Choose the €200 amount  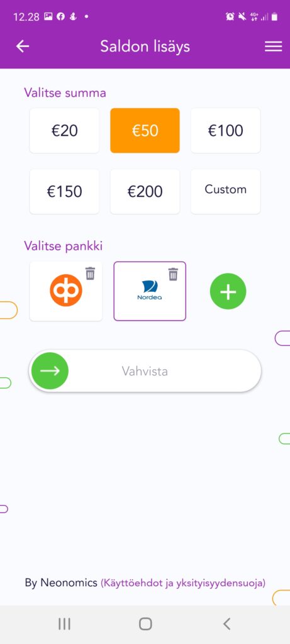(145, 191)
